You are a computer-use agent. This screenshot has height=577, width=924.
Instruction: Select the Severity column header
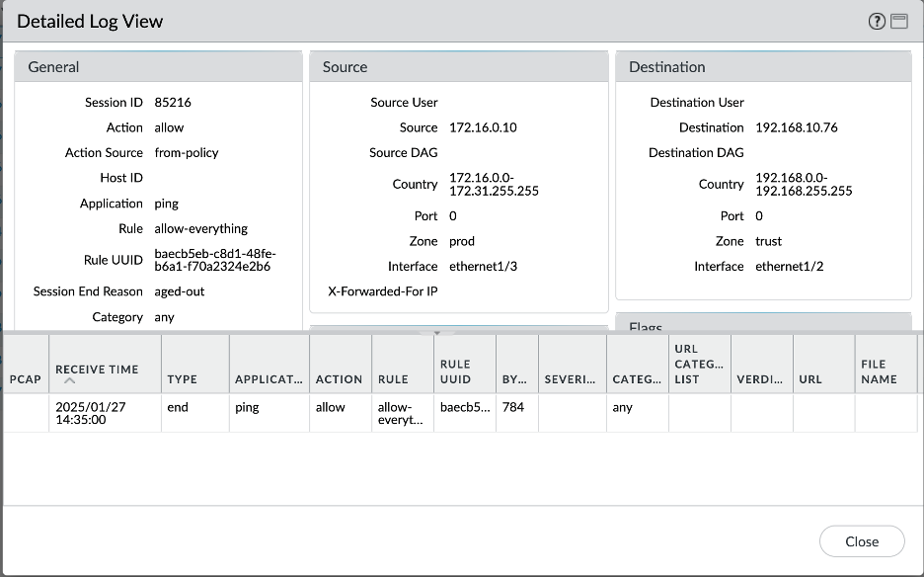coord(573,364)
